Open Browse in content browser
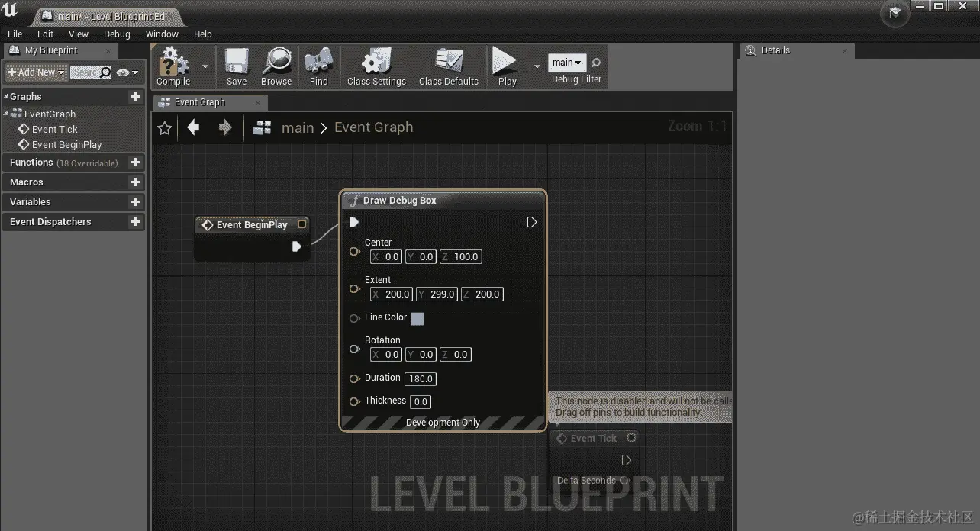 (x=276, y=66)
